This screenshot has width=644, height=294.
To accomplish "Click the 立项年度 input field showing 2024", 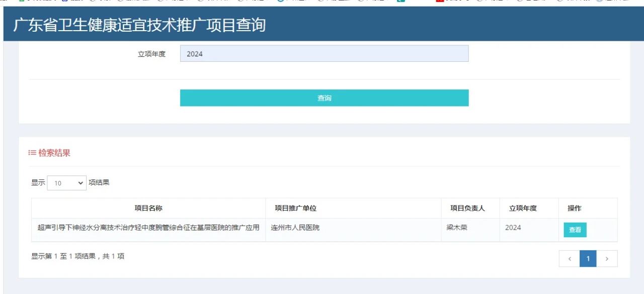I will pos(324,54).
